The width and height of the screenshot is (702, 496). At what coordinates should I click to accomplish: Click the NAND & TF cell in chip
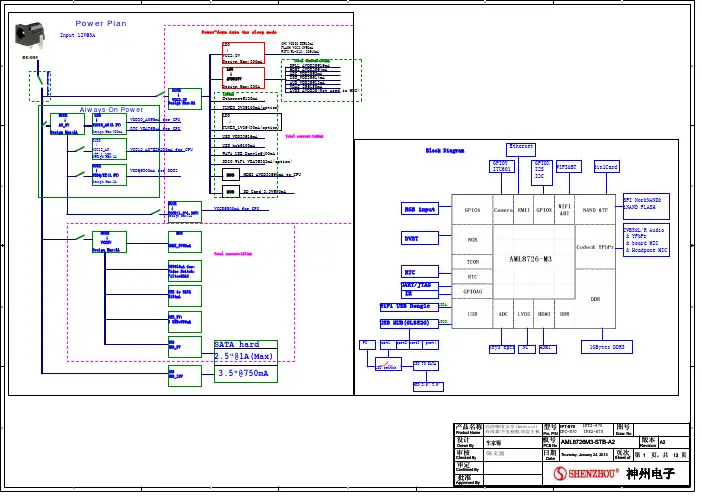[x=595, y=210]
